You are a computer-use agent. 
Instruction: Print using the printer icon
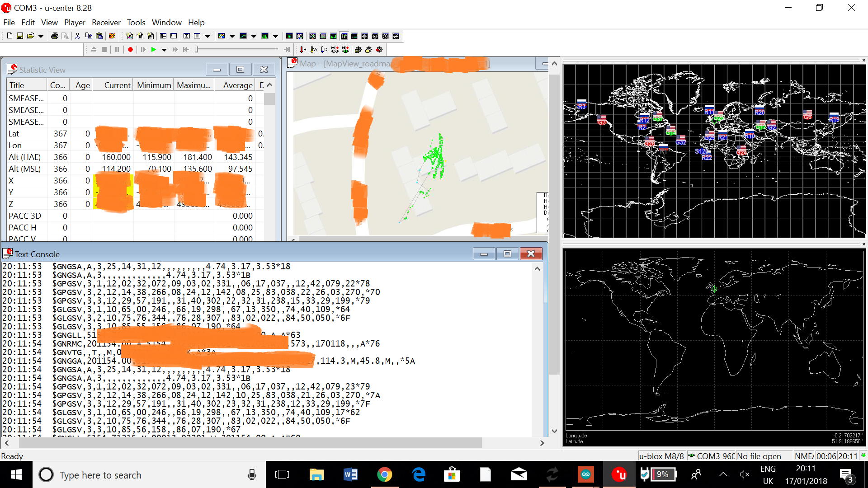pyautogui.click(x=55, y=36)
